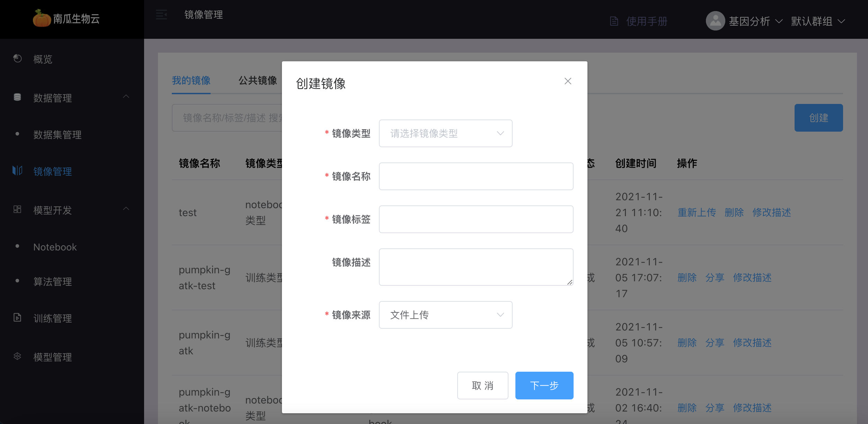This screenshot has height=424, width=868.
Task: Toggle the sidebar collapse icon
Action: [161, 15]
